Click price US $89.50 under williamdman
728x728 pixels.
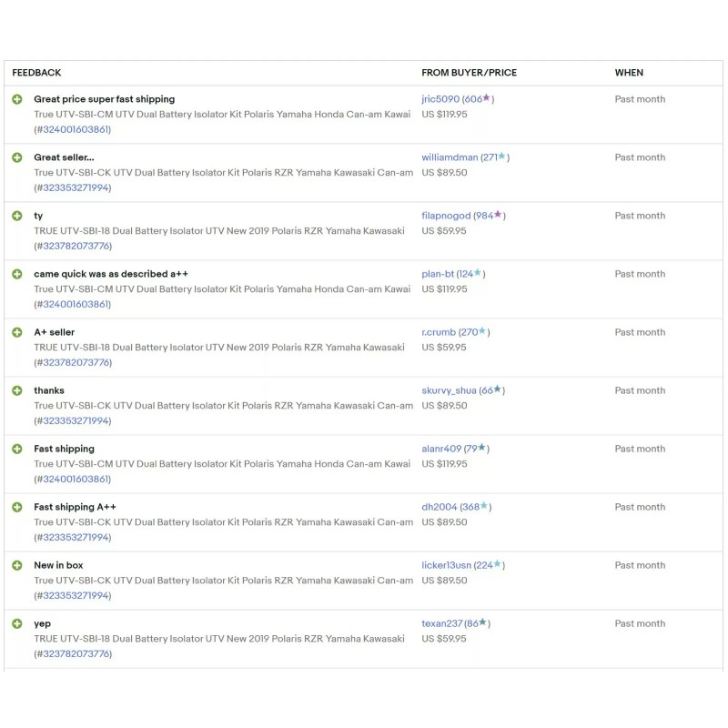[x=444, y=173]
